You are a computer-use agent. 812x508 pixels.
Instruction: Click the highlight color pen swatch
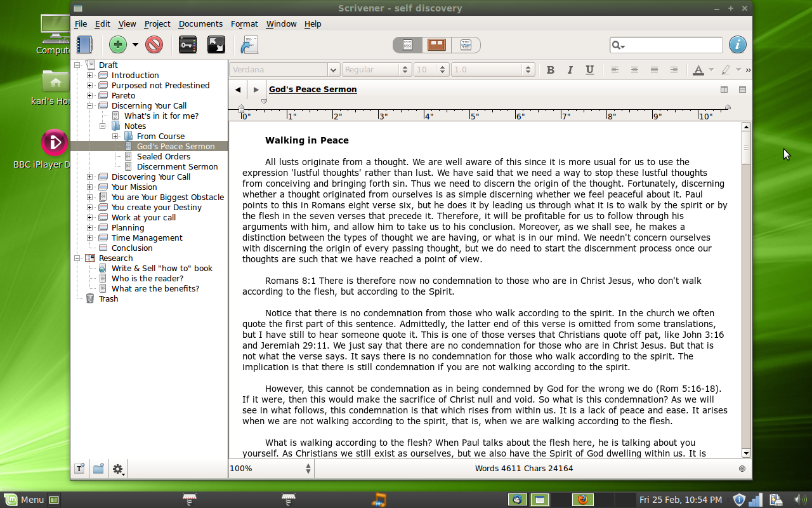tap(726, 70)
